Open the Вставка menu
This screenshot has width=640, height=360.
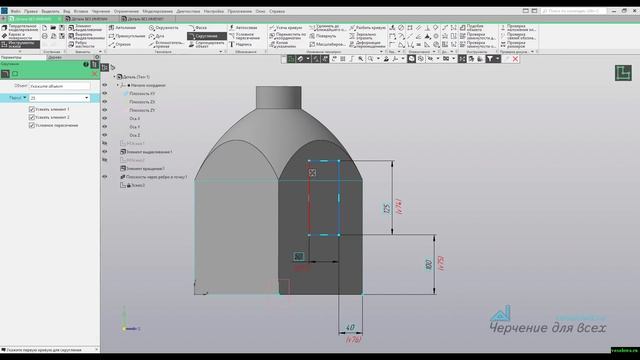(x=81, y=11)
